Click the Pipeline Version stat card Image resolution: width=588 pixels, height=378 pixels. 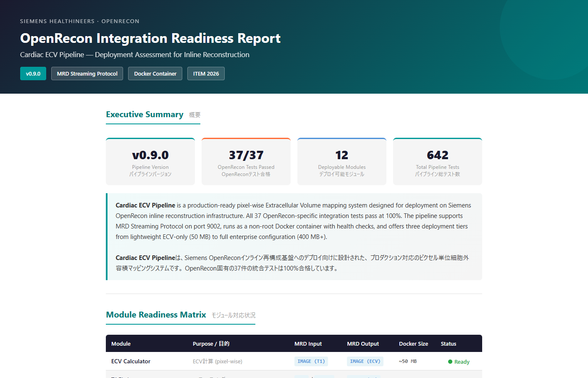pyautogui.click(x=150, y=162)
